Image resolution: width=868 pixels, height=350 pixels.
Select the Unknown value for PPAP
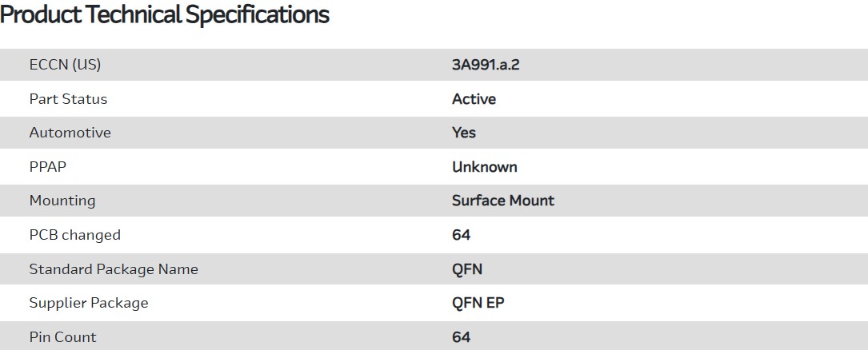coord(485,167)
